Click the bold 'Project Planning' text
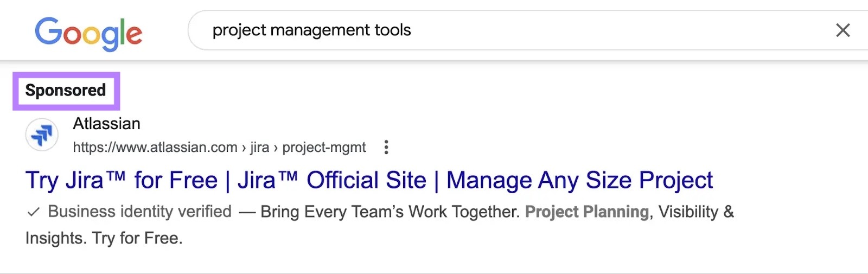 [x=586, y=211]
